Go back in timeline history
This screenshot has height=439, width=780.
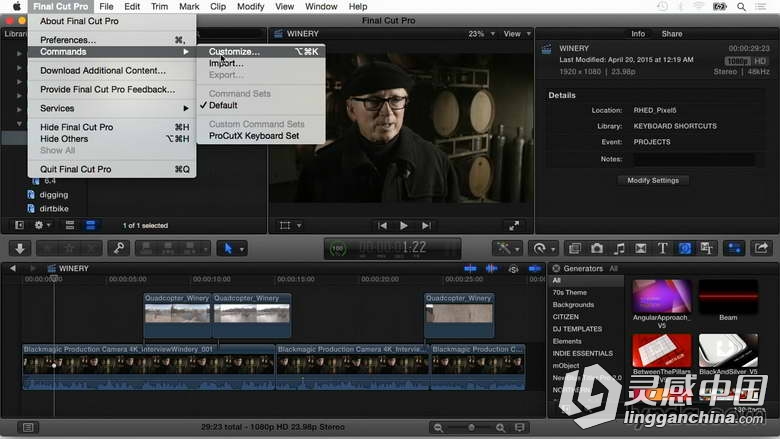point(12,268)
